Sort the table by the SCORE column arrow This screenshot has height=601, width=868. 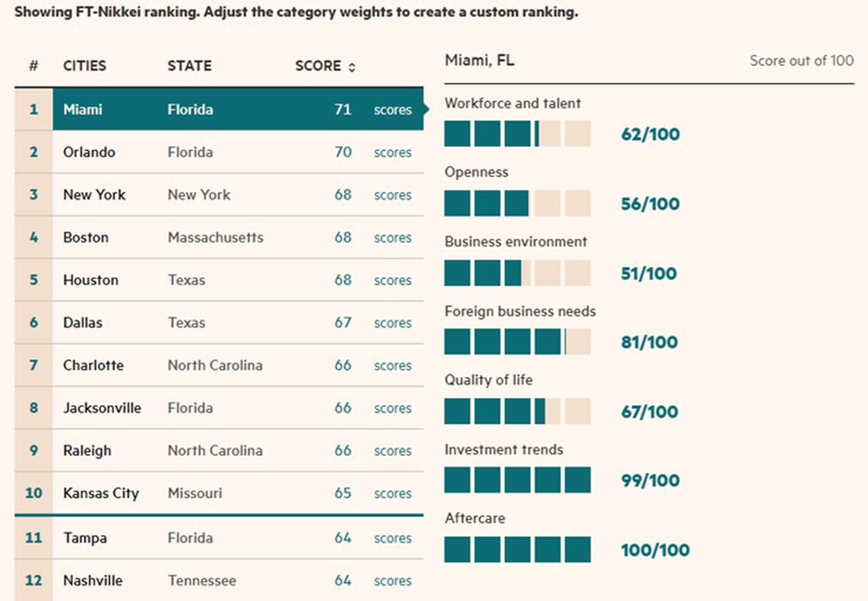tap(352, 67)
